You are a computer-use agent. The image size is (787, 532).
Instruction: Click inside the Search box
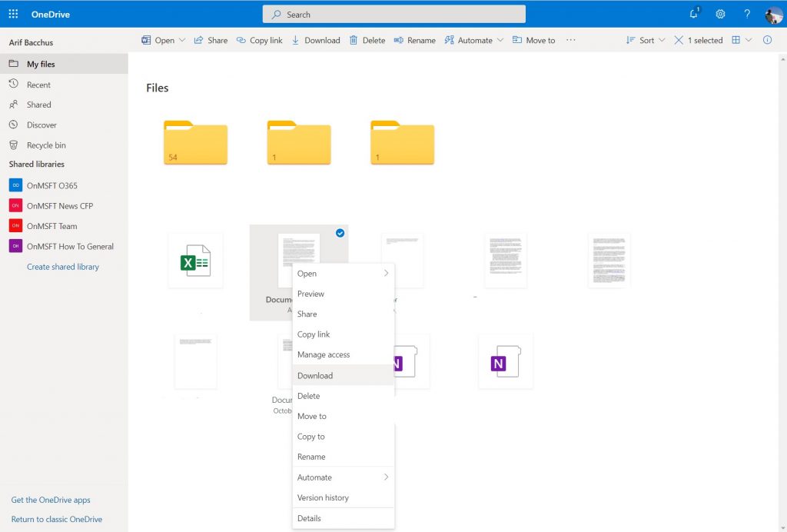[x=394, y=15]
